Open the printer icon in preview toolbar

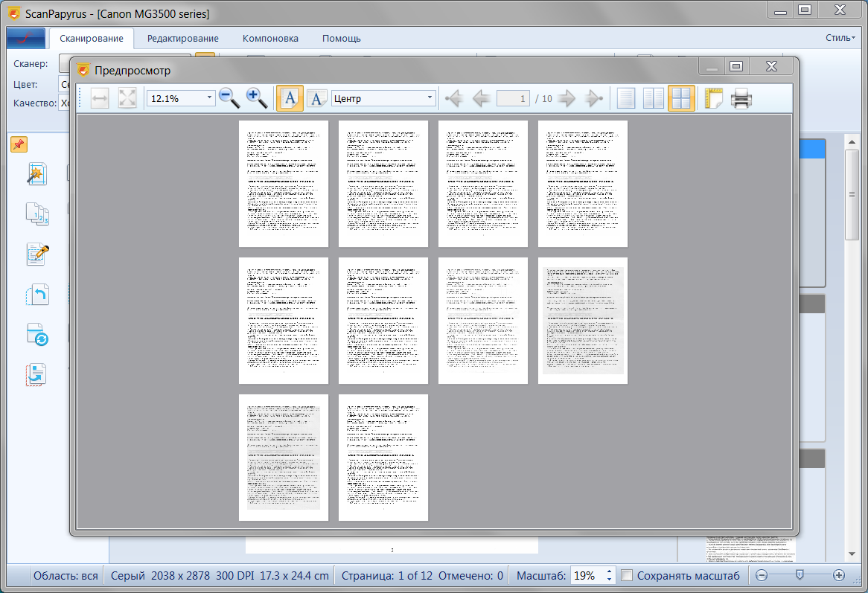pos(741,98)
